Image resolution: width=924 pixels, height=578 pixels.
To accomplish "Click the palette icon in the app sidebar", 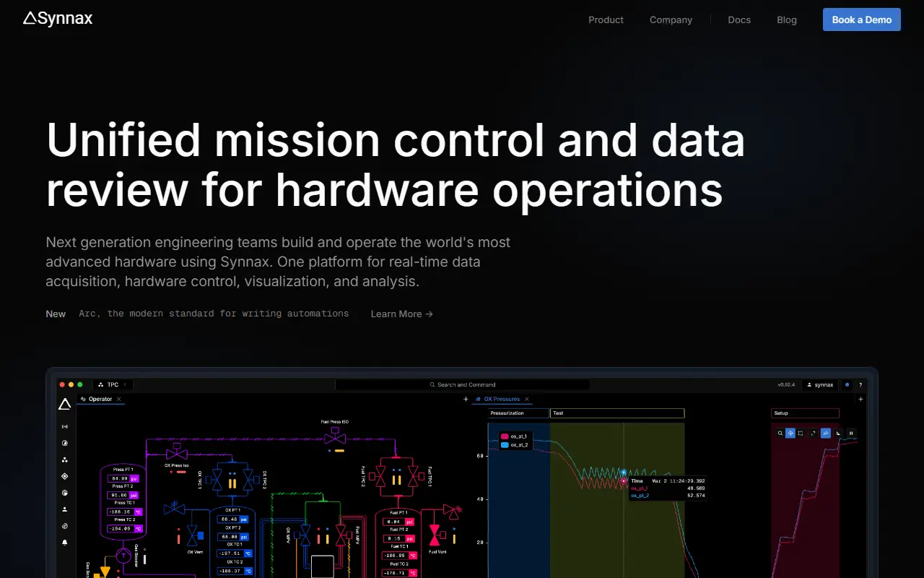I will (65, 493).
